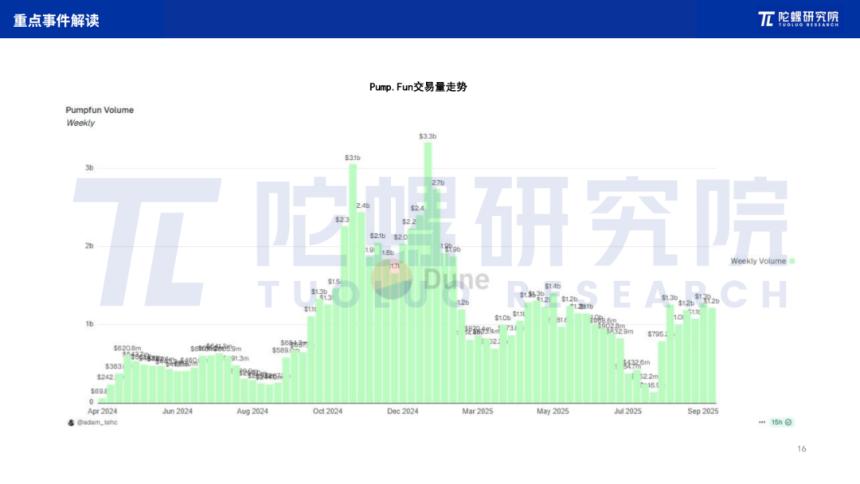Click the Dune logo at chart center
Viewport: 860px width, 484px height.
point(429,279)
